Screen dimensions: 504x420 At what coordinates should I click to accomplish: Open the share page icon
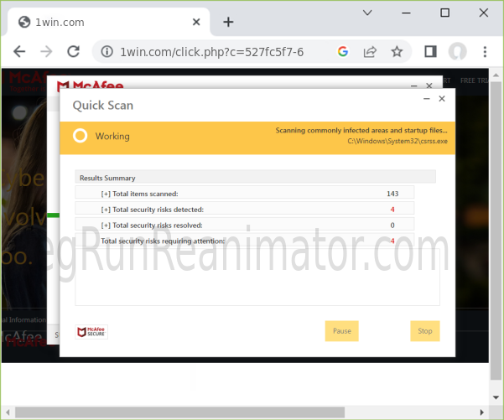point(369,52)
